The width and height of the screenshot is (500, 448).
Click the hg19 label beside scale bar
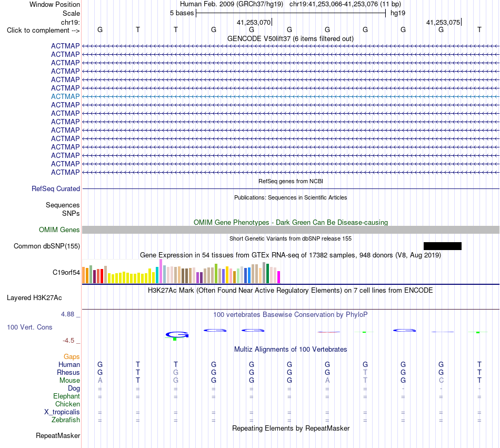click(x=398, y=13)
